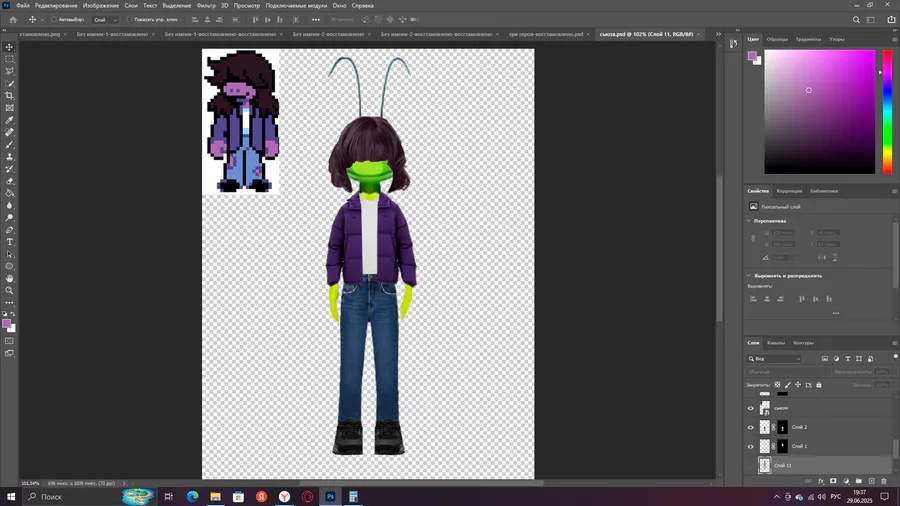
Task: Select the Rectangular Marquee tool
Action: (x=9, y=59)
